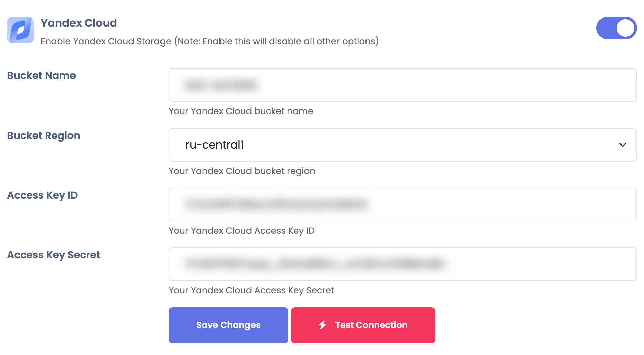The height and width of the screenshot is (355, 644).
Task: Click 'Your Yandex Cloud bucket name' hint
Action: point(241,111)
